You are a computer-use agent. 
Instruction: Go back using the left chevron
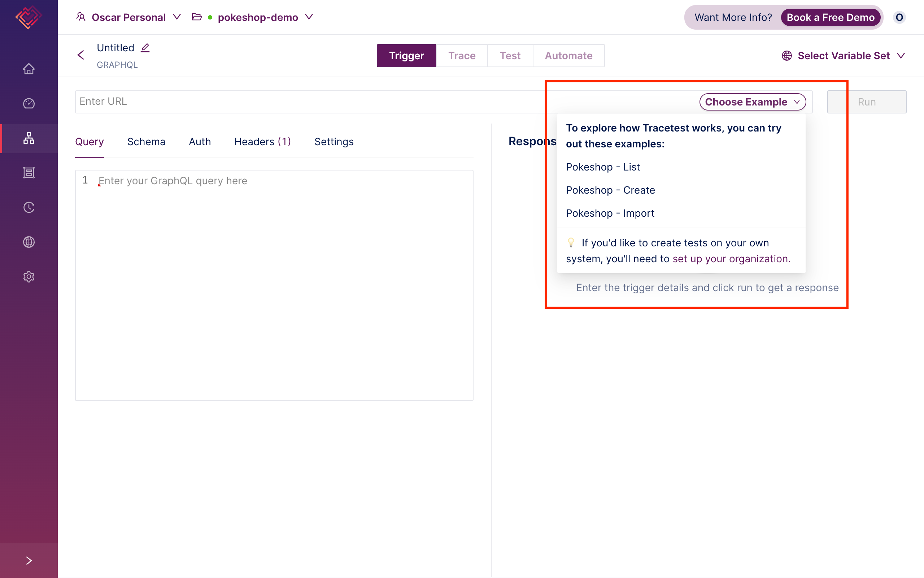80,55
